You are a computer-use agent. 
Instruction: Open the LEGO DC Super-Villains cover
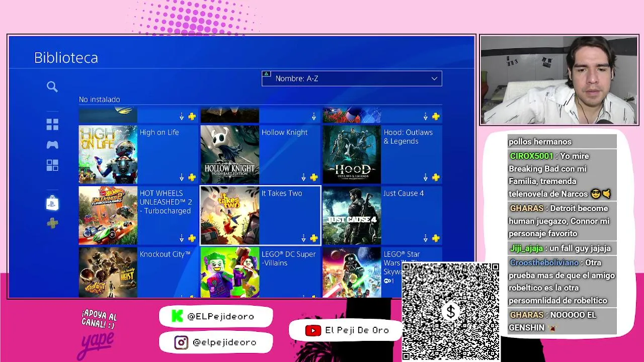click(230, 273)
